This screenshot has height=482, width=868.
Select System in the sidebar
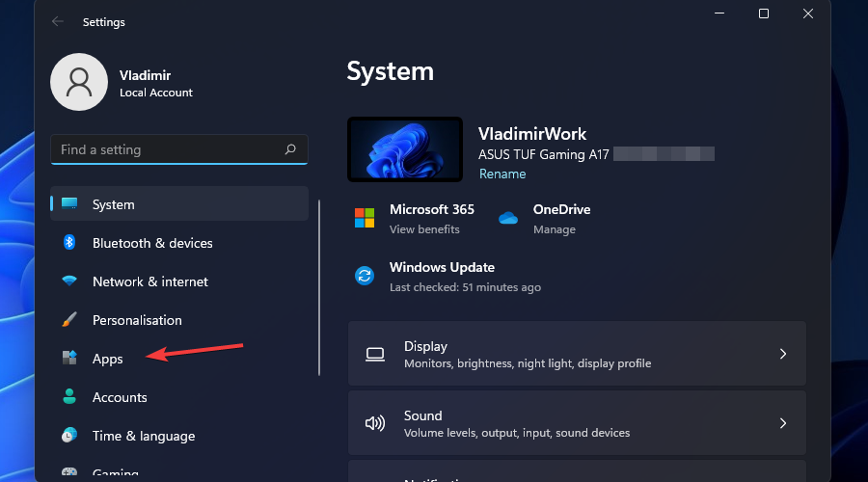point(113,204)
